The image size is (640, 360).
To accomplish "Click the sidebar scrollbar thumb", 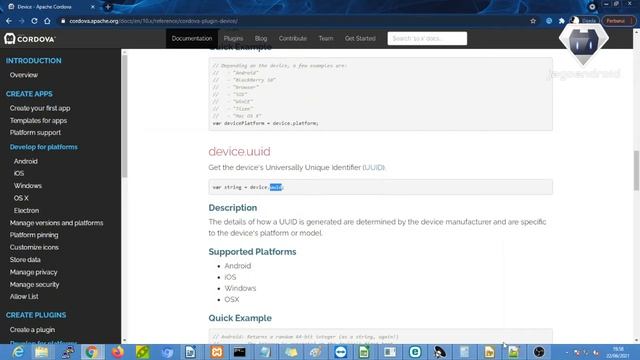I will pyautogui.click(x=124, y=116).
